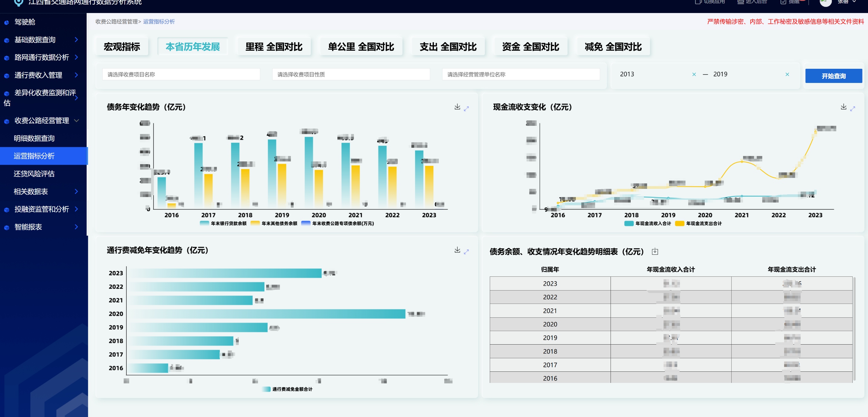Screen dimensions: 868x417
Task: Open the 请选择收费项目性质 selector
Action: [351, 75]
